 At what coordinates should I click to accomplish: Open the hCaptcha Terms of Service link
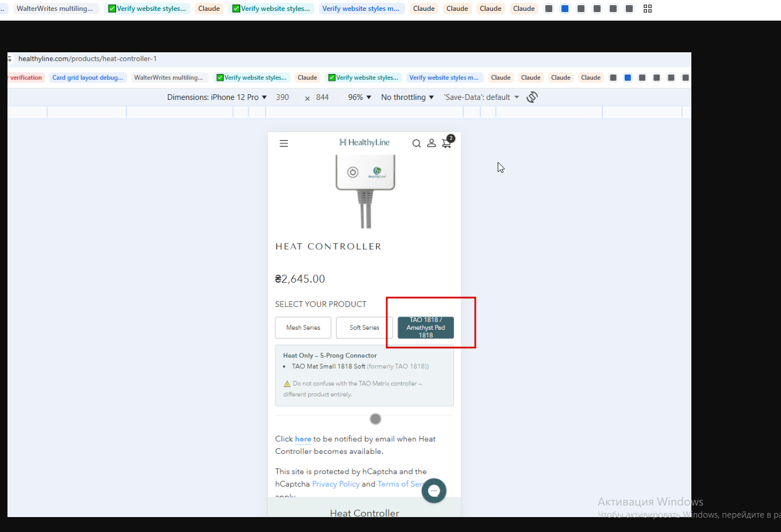click(x=400, y=484)
